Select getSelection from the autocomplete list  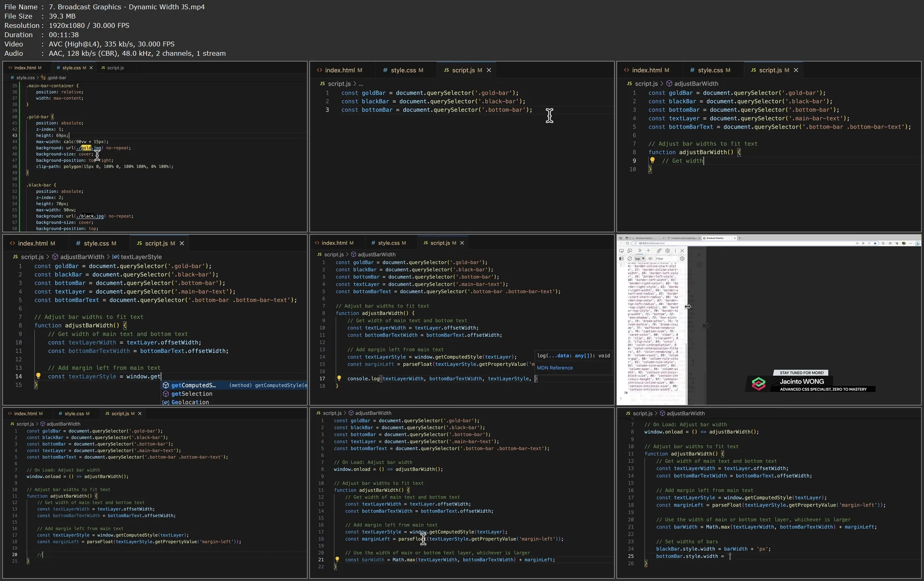tap(192, 394)
